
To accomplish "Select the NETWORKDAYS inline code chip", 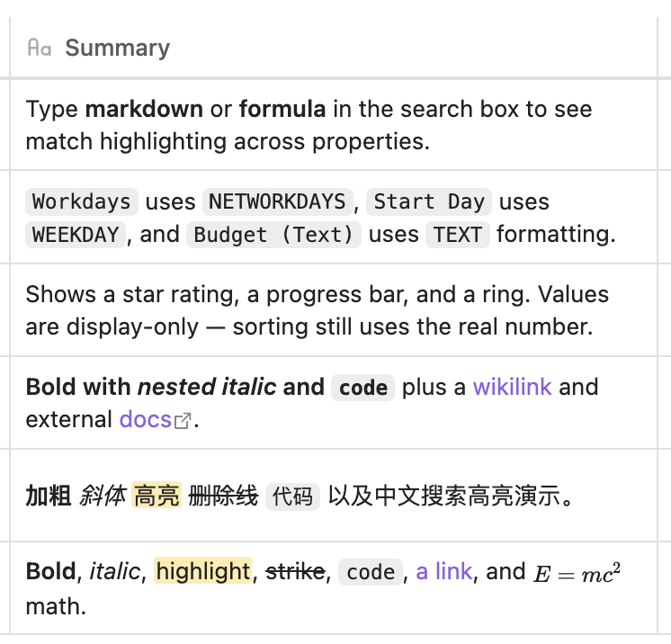I will (277, 201).
